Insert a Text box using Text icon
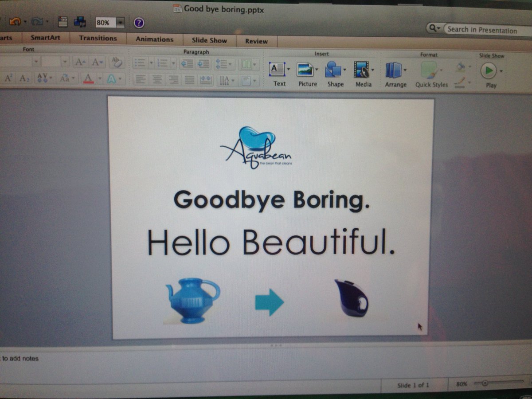Image resolution: width=532 pixels, height=399 pixels. pos(277,69)
